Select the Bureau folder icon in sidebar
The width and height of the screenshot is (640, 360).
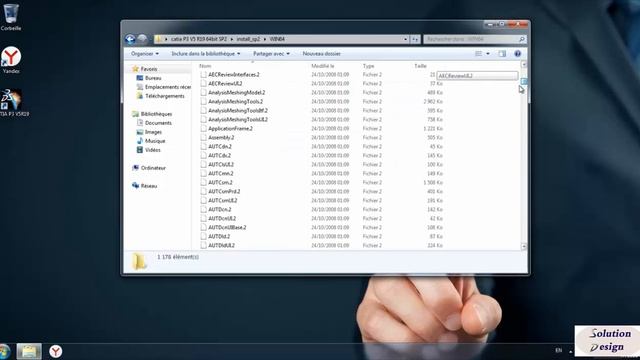click(140, 78)
